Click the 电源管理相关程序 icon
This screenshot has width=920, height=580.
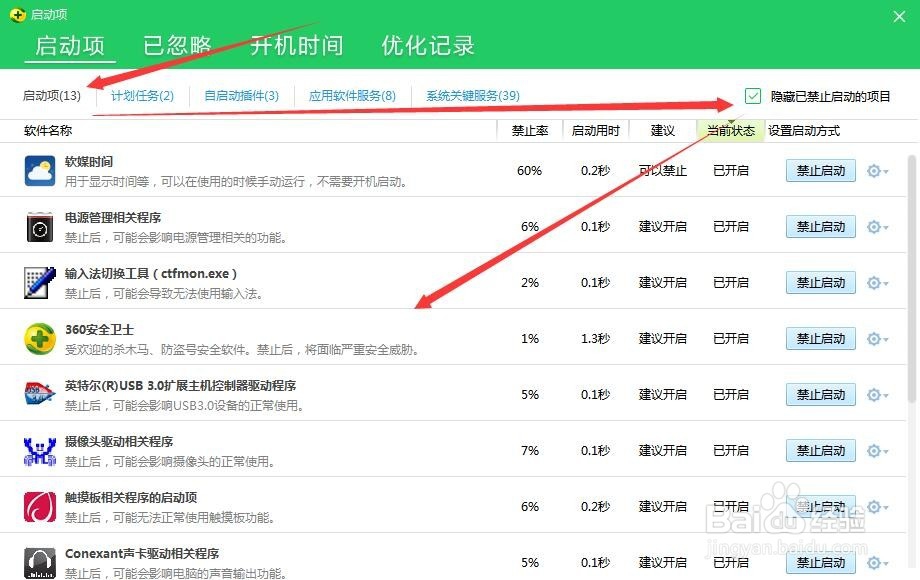tap(40, 227)
